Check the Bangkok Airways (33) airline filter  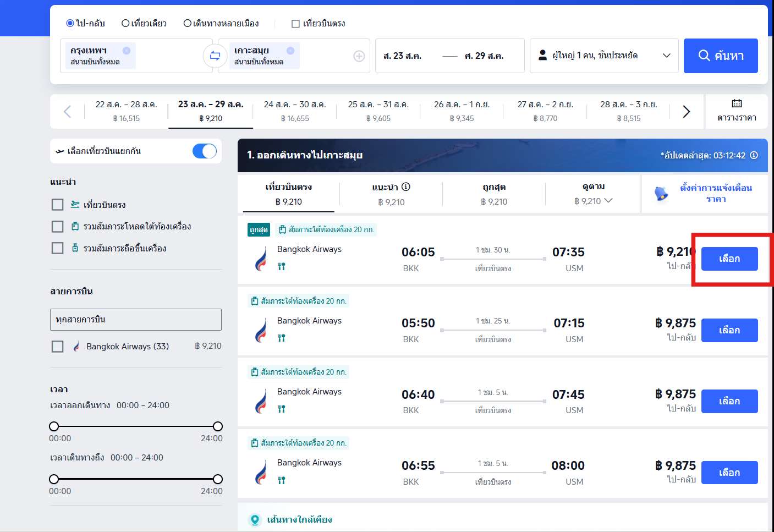58,346
